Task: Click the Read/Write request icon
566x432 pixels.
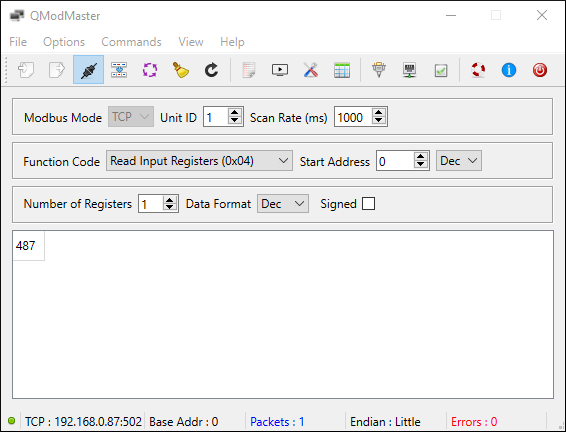Action: pos(119,70)
